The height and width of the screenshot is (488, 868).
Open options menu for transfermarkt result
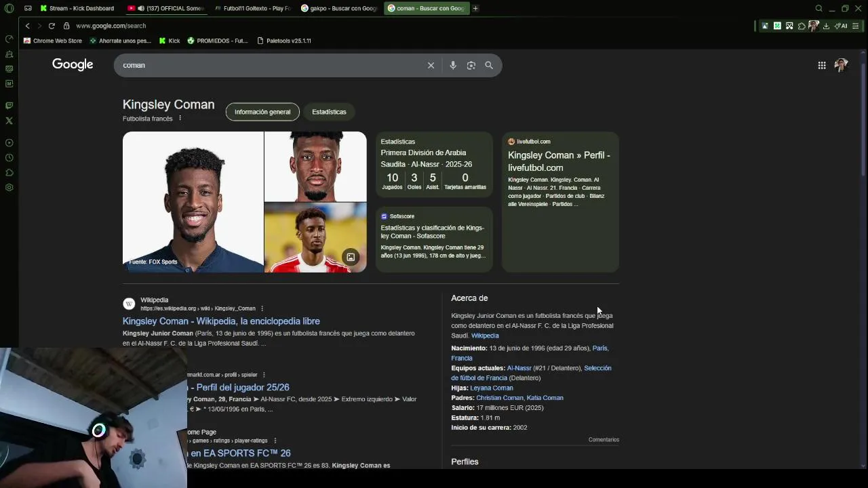click(x=264, y=375)
